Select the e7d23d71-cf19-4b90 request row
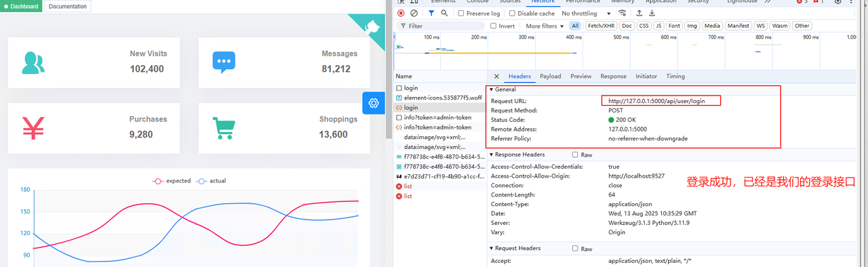This screenshot has width=868, height=267. pyautogui.click(x=440, y=176)
